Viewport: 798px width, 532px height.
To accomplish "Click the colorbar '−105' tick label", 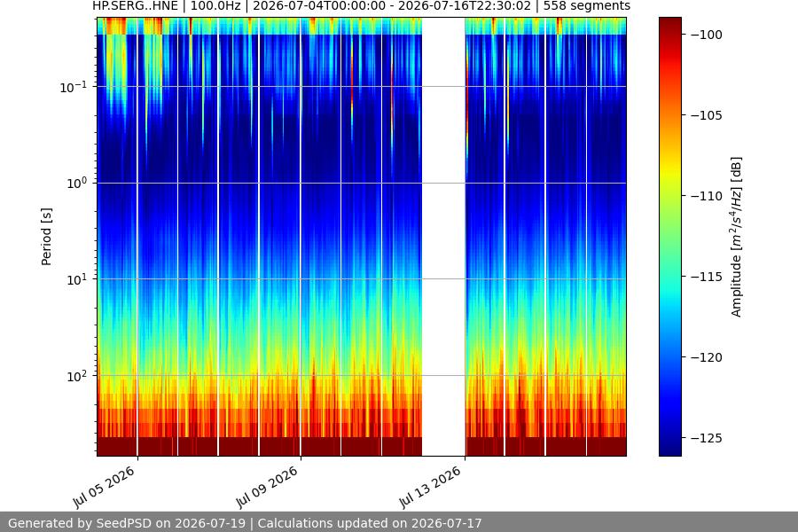I will (x=707, y=115).
